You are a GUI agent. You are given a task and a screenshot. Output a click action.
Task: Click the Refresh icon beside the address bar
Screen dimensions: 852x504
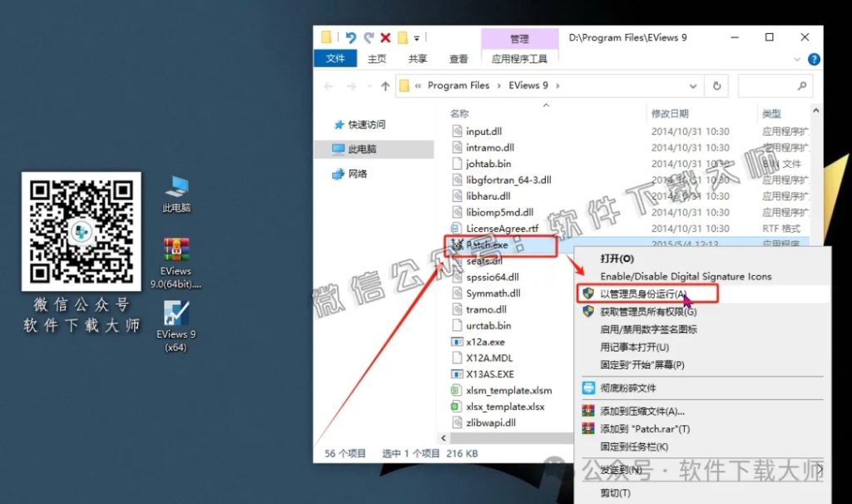pos(716,86)
